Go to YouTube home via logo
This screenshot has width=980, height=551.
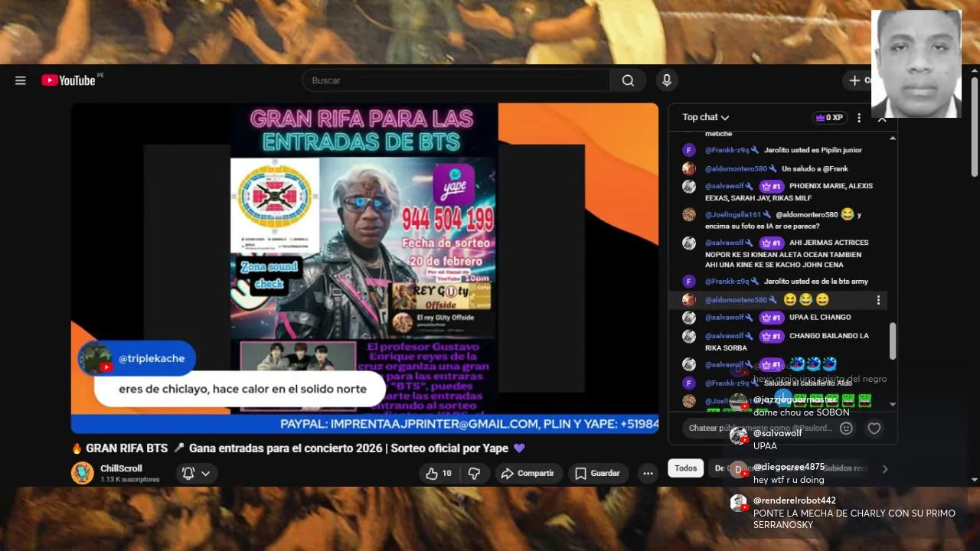[x=69, y=80]
